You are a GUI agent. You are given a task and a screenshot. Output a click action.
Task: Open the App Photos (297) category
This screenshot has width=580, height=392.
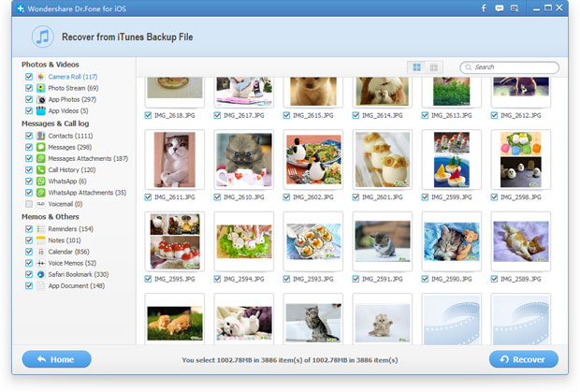coord(72,99)
